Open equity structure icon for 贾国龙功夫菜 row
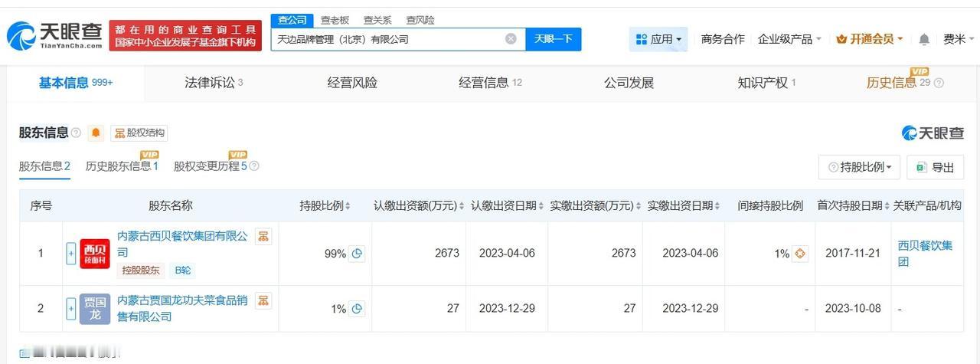The image size is (980, 364). (263, 300)
